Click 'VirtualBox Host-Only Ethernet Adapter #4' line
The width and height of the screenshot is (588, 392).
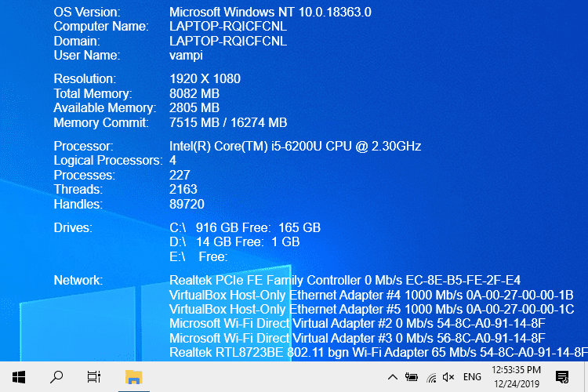click(372, 296)
